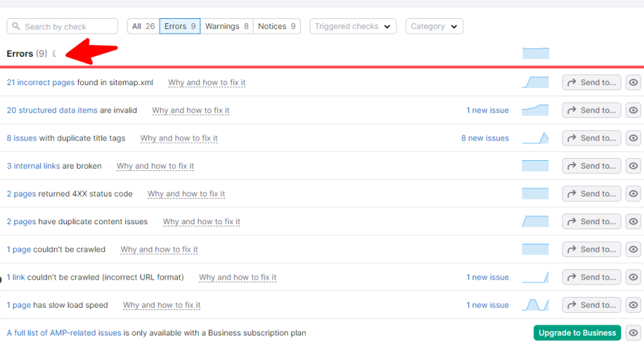Viewport: 644px width, 345px height.
Task: Select the Notices tab
Action: coord(277,26)
